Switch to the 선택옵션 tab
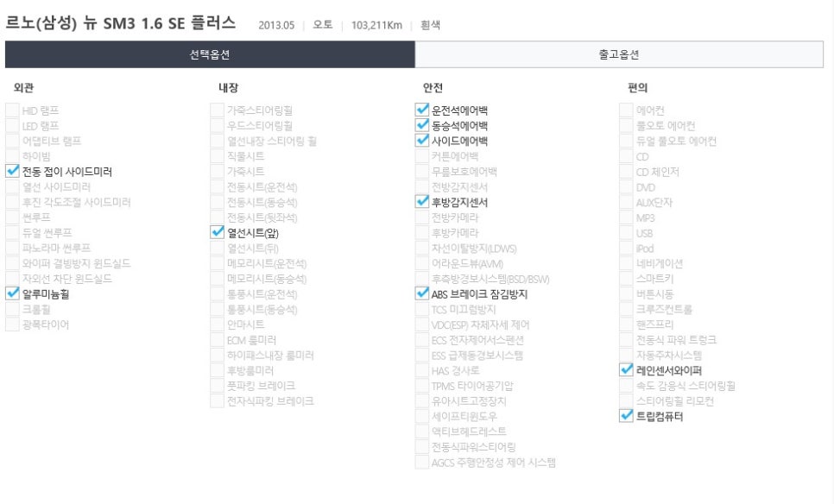The image size is (834, 504). 210,54
